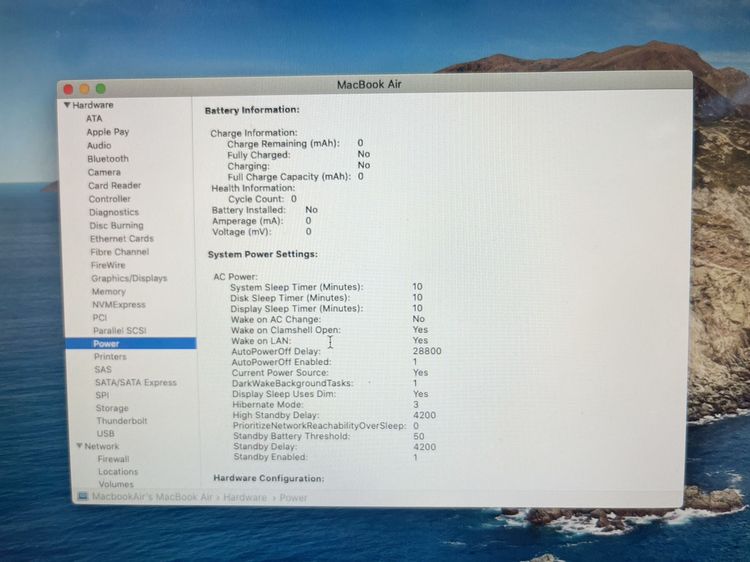Select PCI entry

click(x=99, y=318)
